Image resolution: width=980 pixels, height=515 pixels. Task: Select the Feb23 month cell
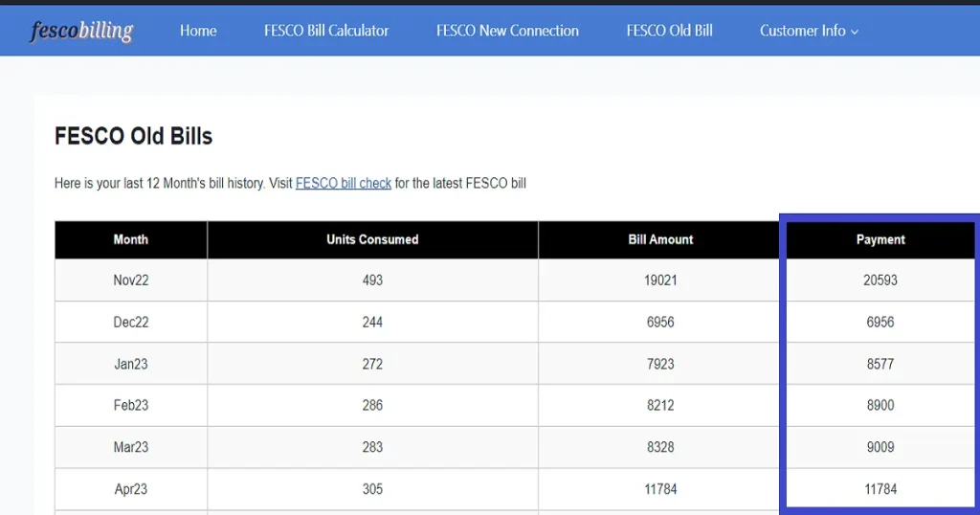[x=130, y=405]
